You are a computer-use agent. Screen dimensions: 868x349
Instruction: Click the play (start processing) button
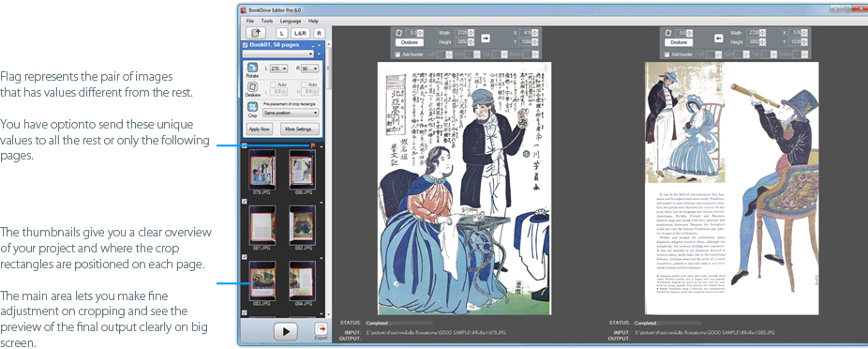pos(286,331)
